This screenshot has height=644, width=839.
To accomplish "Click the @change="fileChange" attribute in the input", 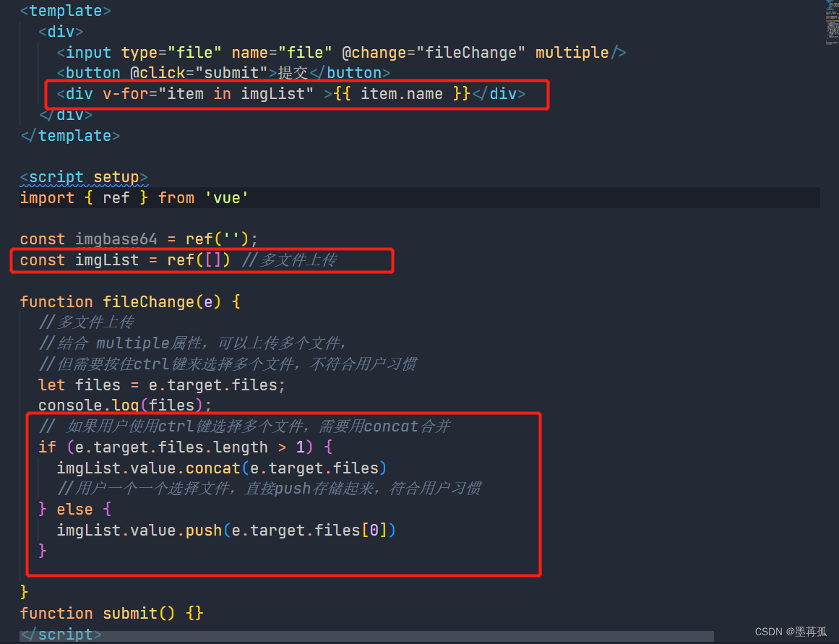I will tap(434, 53).
